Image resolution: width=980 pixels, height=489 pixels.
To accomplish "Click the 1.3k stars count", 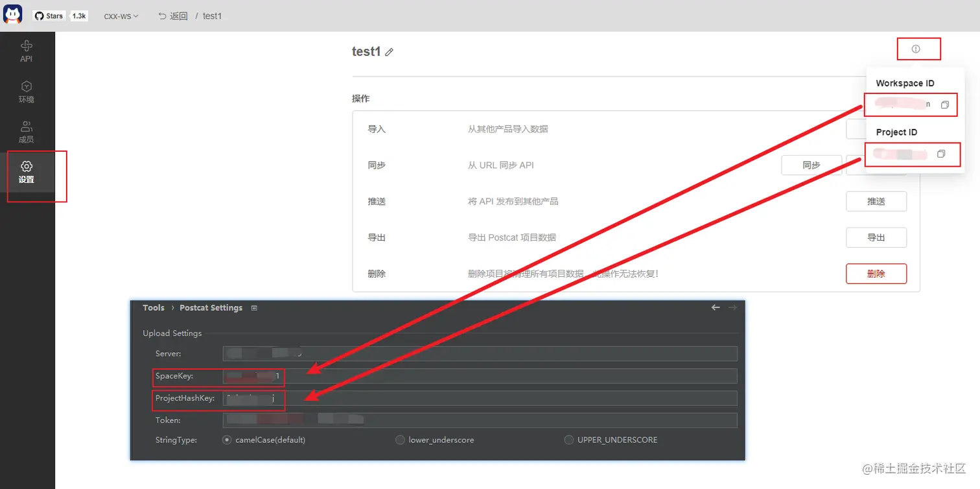I will pos(79,16).
